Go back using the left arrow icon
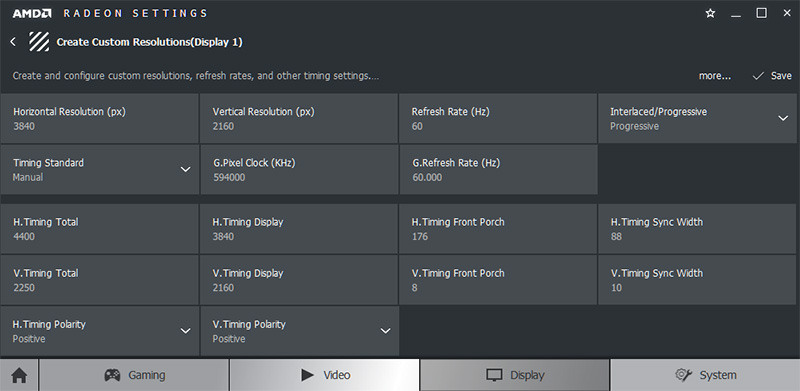800x391 pixels. (x=13, y=42)
